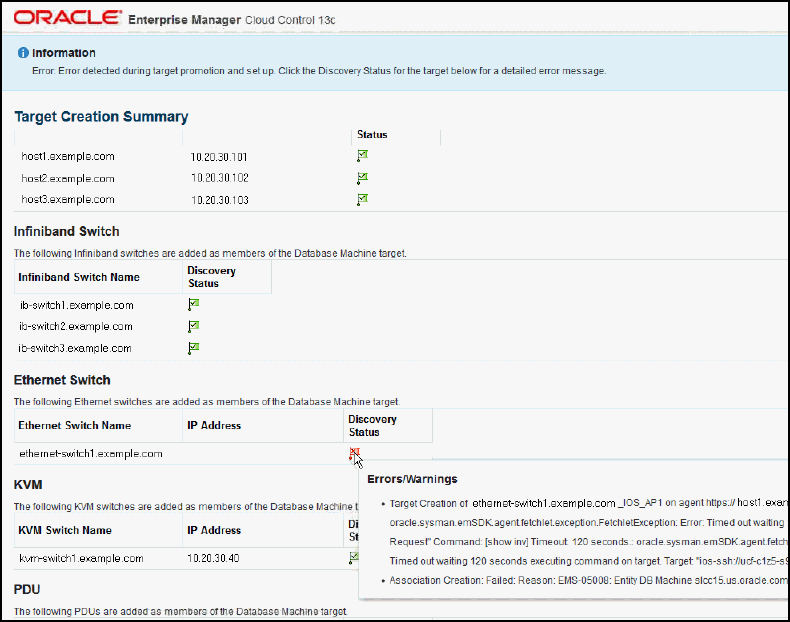Select ib-switch2.example.com entry
Screen dimensions: 790x622
76,327
